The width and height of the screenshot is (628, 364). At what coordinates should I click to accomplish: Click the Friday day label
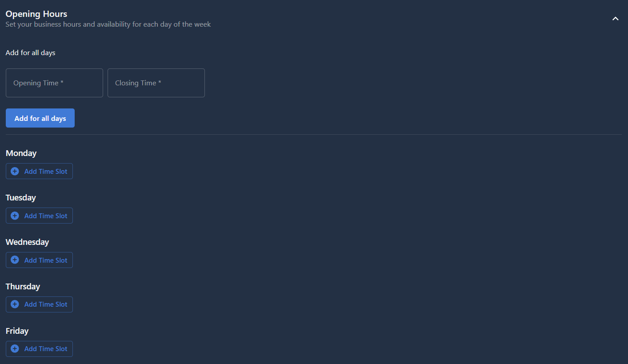(x=17, y=331)
